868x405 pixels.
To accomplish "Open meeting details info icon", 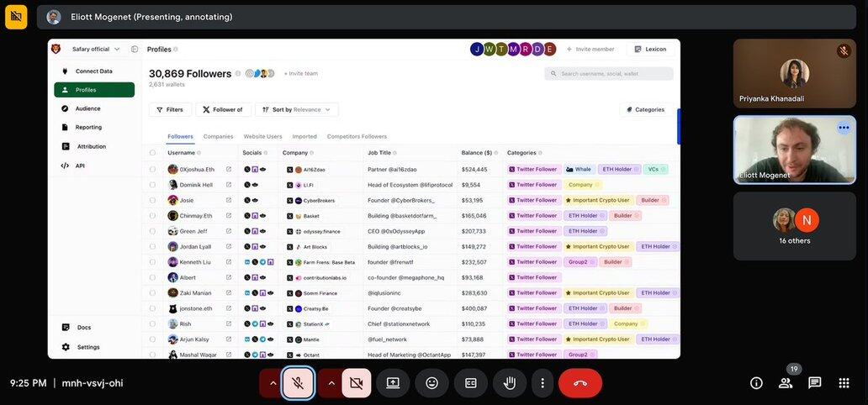I will coord(756,383).
